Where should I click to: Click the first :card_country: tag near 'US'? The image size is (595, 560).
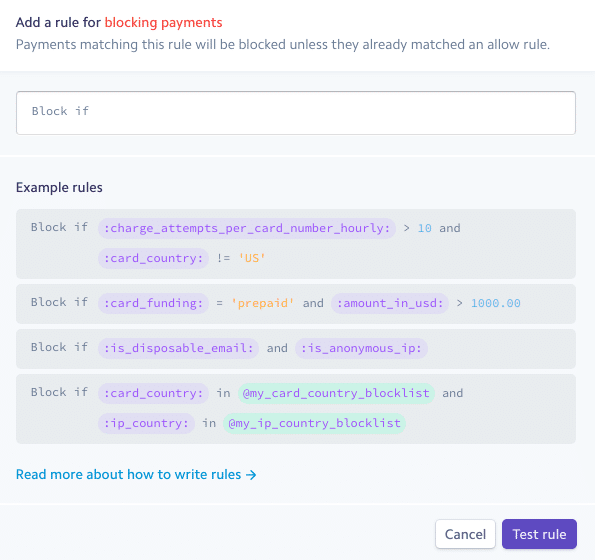point(153,258)
